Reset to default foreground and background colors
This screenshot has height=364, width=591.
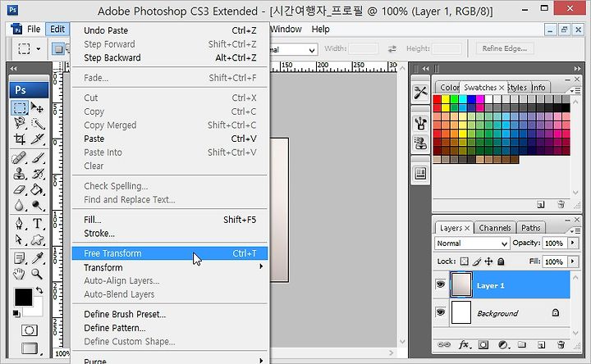coord(16,313)
